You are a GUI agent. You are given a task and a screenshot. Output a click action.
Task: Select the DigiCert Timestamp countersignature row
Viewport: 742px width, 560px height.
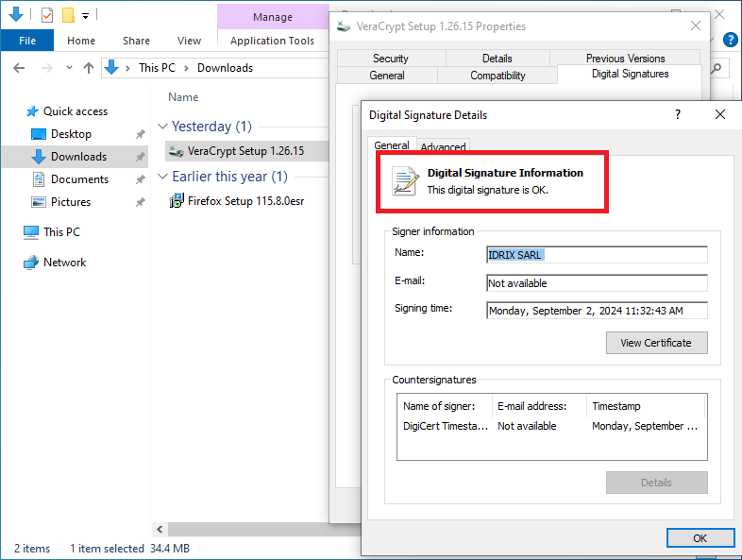[x=551, y=426]
